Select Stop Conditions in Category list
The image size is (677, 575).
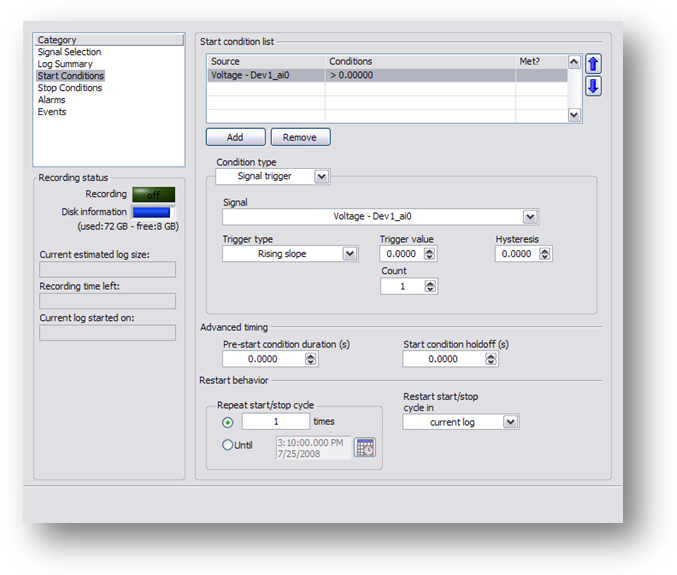(70, 88)
